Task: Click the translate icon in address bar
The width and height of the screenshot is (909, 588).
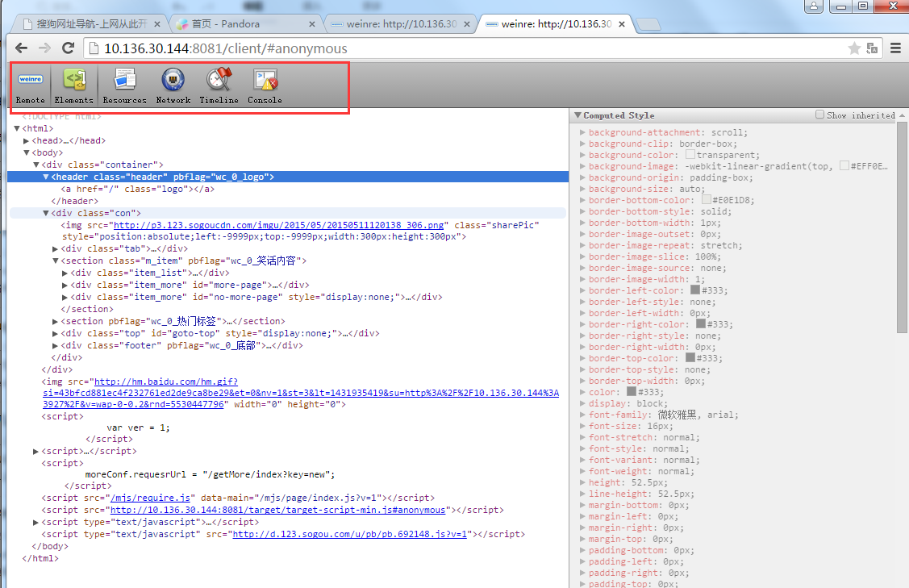Action: pyautogui.click(x=872, y=48)
